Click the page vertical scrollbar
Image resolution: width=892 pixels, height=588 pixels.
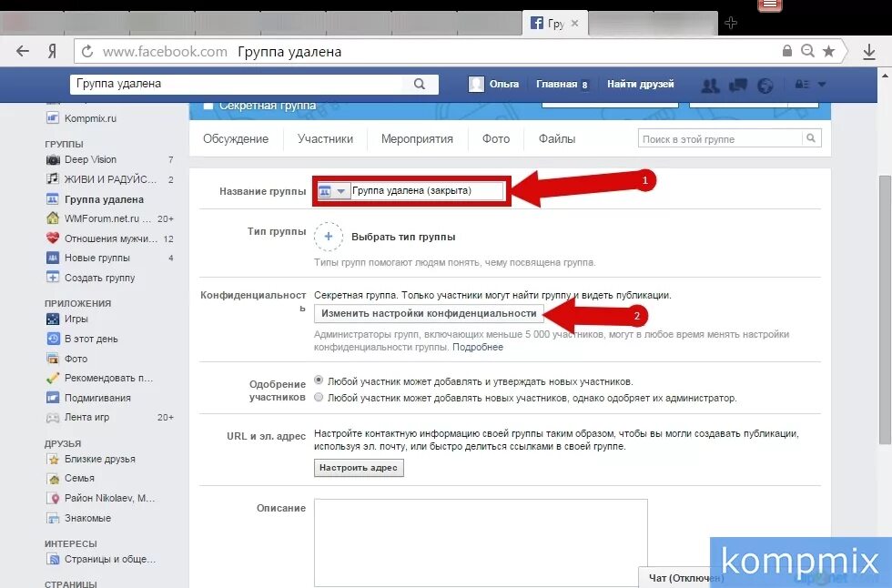pyautogui.click(x=885, y=309)
